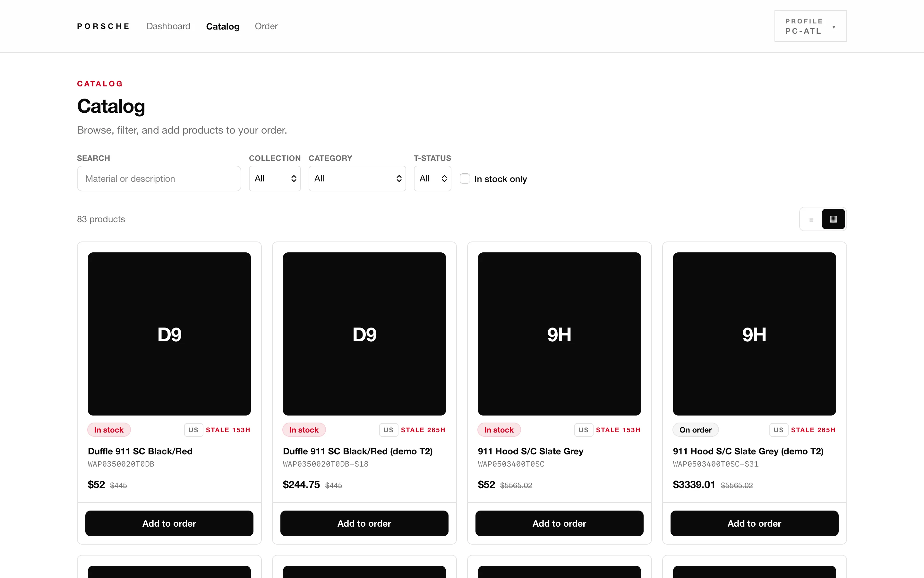Open the Category dropdown
924x578 pixels.
tap(357, 179)
